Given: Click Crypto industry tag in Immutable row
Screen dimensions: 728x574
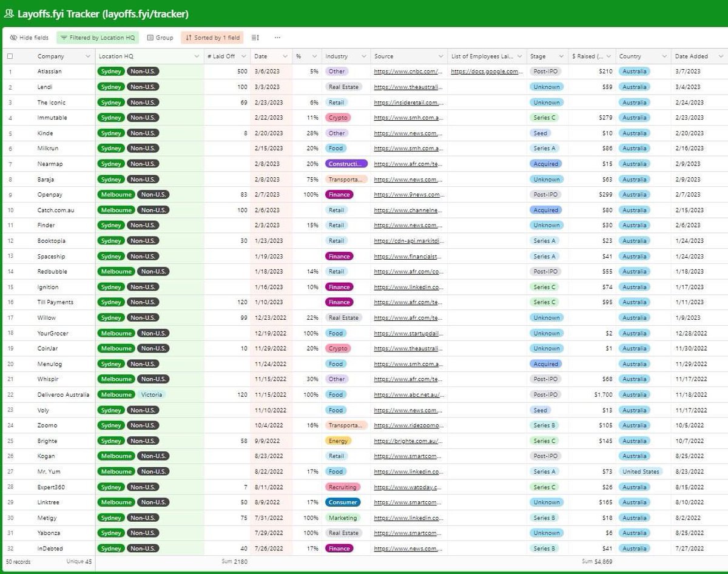Looking at the screenshot, I should click(338, 118).
